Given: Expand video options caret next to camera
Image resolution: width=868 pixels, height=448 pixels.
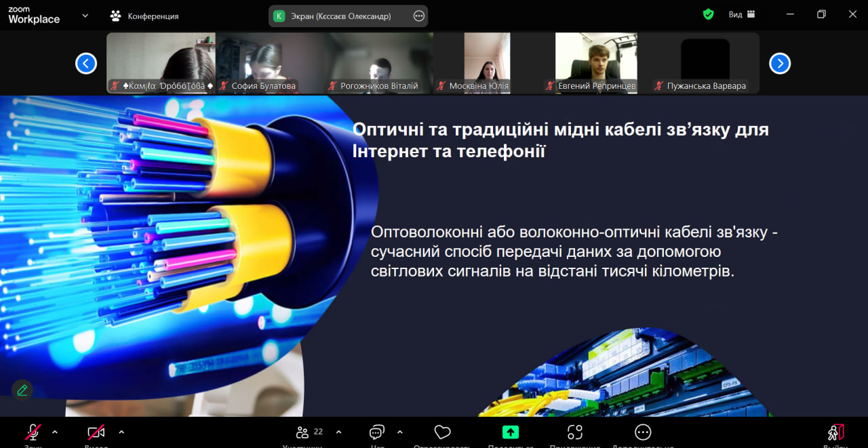Looking at the screenshot, I should (121, 432).
